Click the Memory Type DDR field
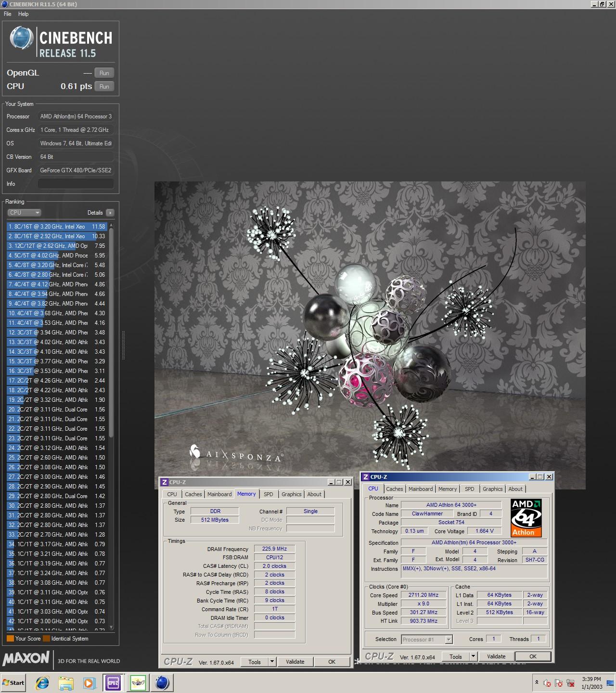This screenshot has height=693, width=616. click(x=215, y=511)
